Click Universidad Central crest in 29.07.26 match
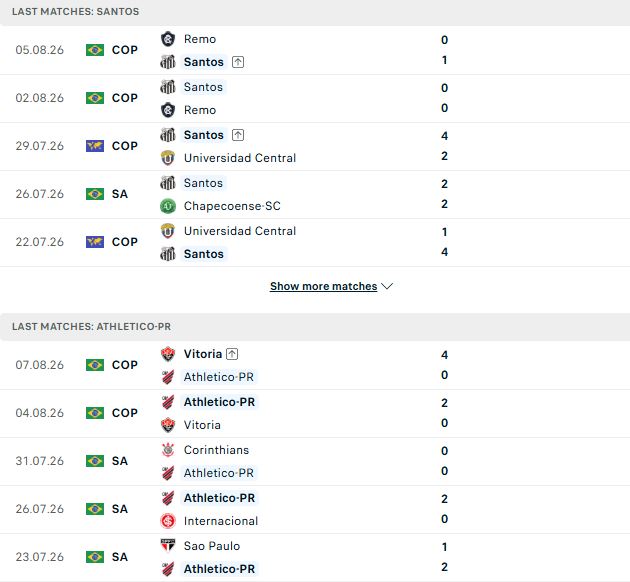The width and height of the screenshot is (630, 582). [x=168, y=158]
